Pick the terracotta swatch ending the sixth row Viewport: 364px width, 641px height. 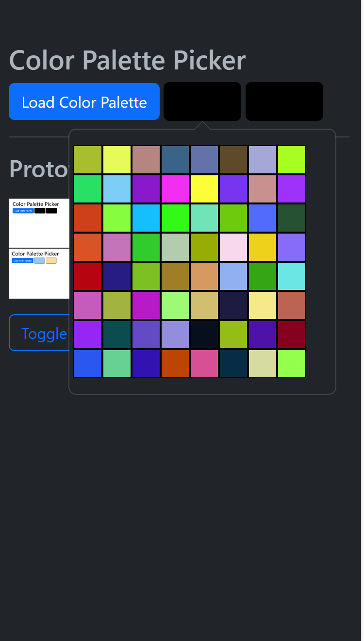(292, 305)
